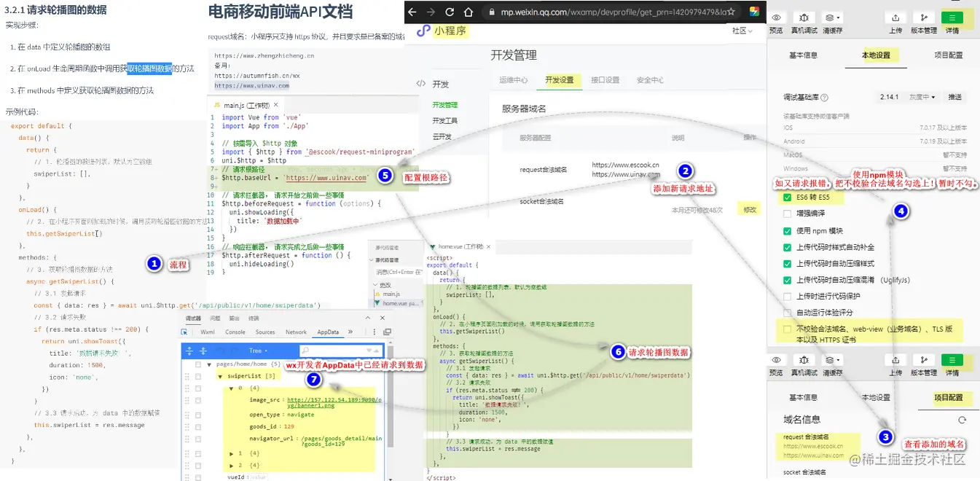The width and height of the screenshot is (980, 481).
Task: Click the browser back arrow
Action: (x=413, y=12)
